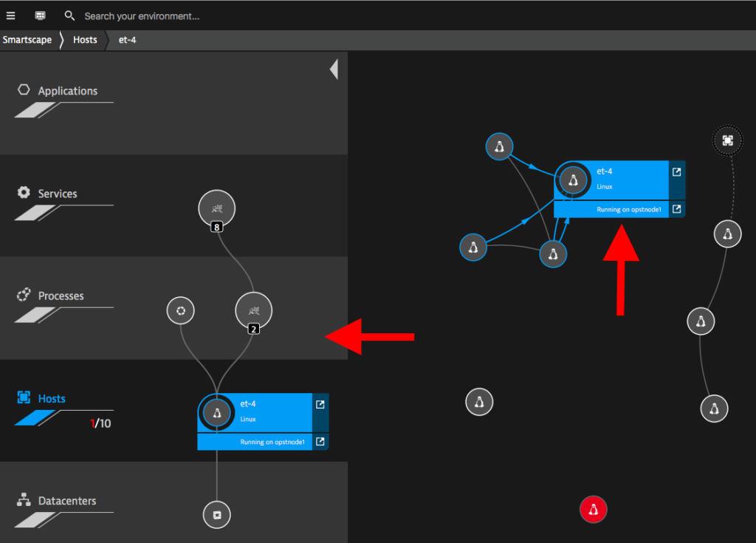Viewport: 756px width, 543px height.
Task: Switch to the Applications layer
Action: 67,91
